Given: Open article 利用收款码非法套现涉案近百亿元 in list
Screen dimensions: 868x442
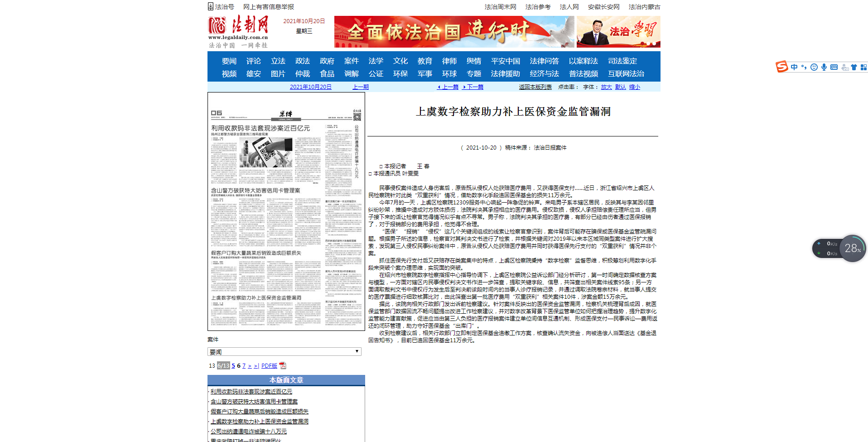Looking at the screenshot, I should coord(251,392).
